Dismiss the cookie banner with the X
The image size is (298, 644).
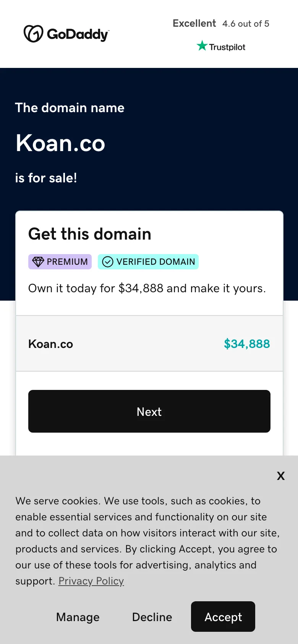tap(281, 476)
